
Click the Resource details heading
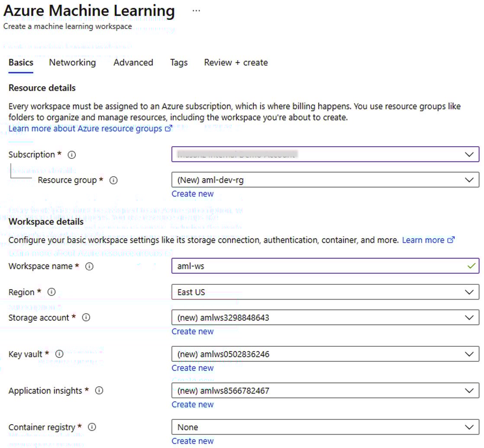tap(42, 88)
